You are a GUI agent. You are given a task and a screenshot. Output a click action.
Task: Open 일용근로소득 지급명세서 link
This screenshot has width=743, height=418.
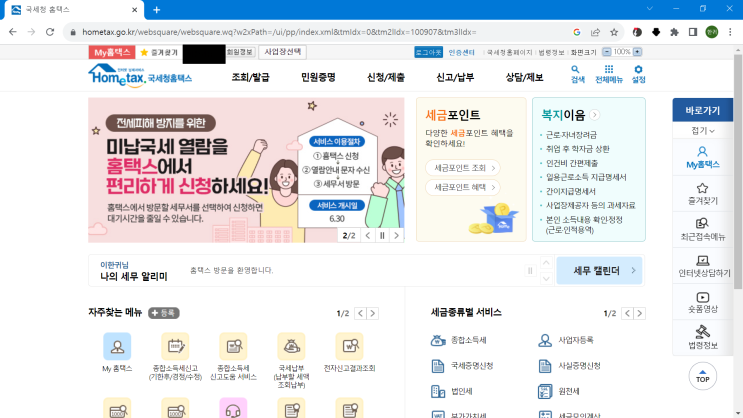(x=586, y=177)
